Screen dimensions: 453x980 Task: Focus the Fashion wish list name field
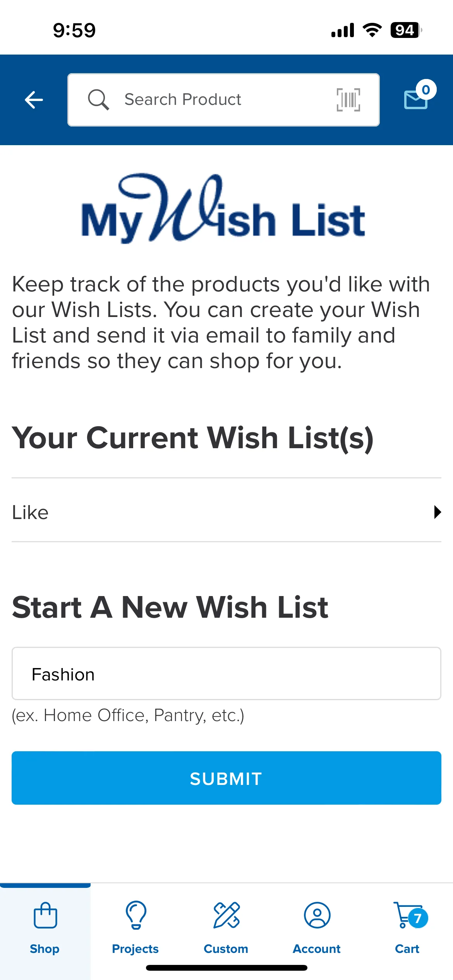pyautogui.click(x=226, y=673)
